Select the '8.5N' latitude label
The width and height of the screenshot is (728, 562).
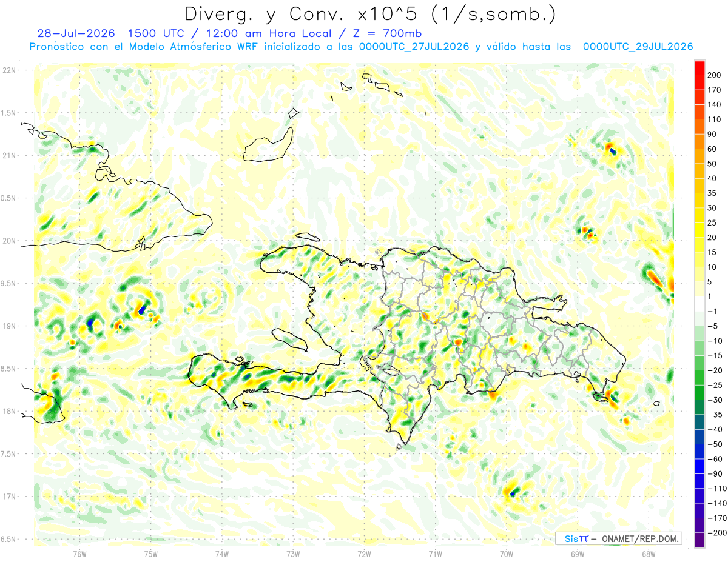click(9, 369)
